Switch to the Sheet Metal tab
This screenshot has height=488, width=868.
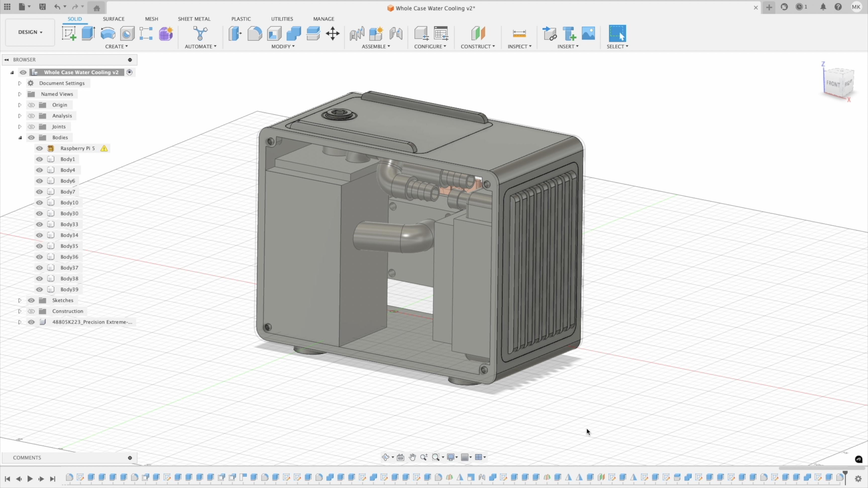pos(194,19)
